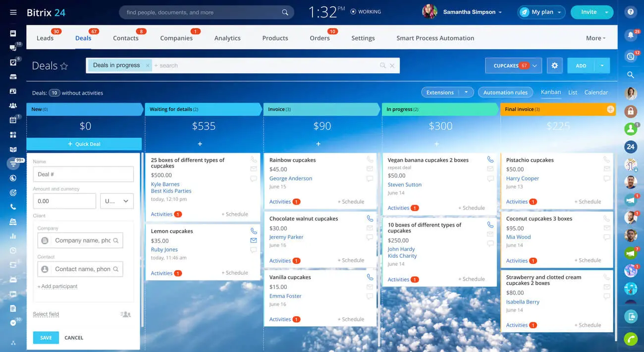Click the SAVE button in Quick Deal
This screenshot has height=352, width=644.
46,338
